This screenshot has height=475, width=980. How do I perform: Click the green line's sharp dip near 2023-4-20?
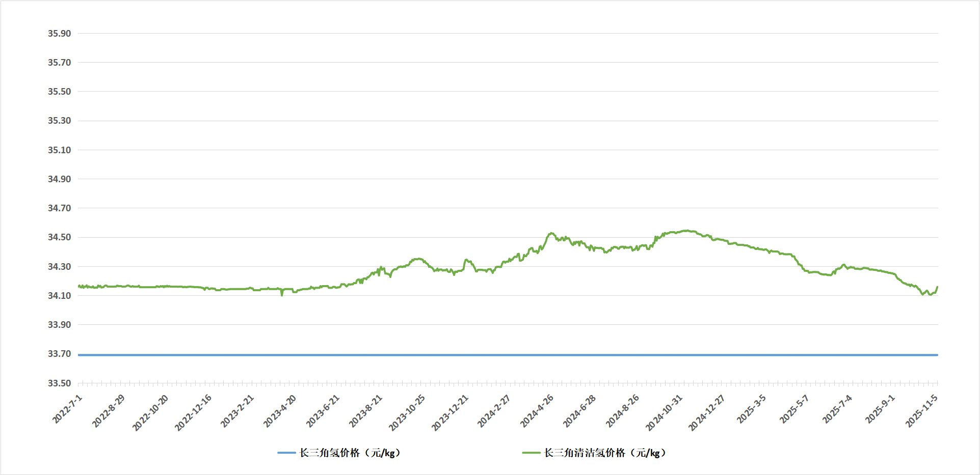282,294
